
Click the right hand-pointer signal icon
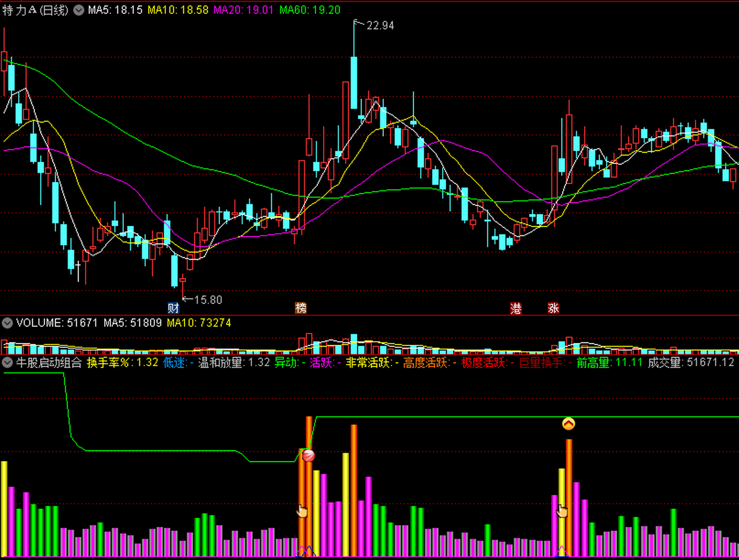562,511
